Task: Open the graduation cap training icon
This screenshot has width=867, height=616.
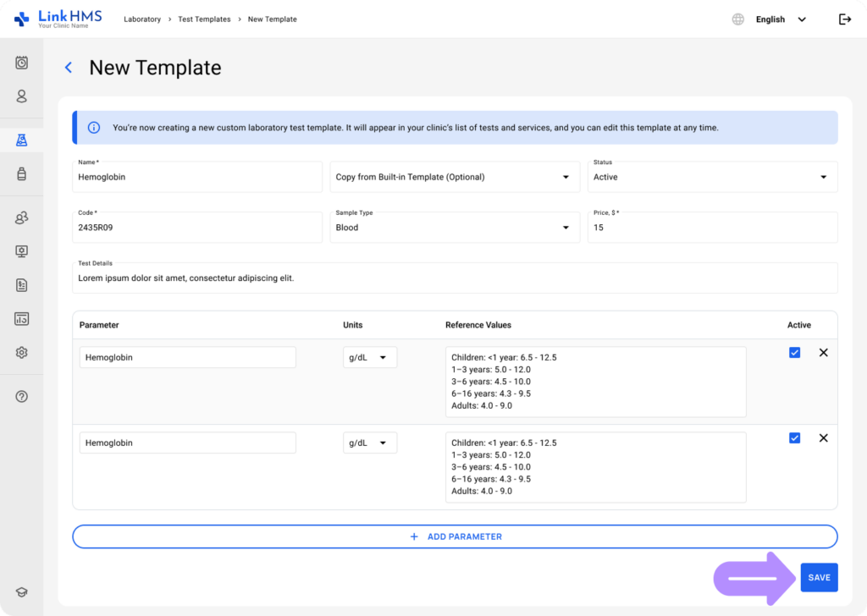Action: pyautogui.click(x=21, y=592)
